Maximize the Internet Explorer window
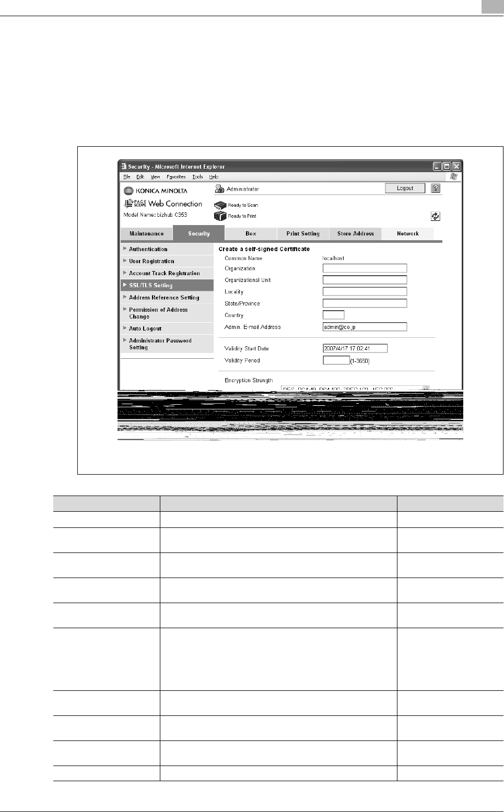This screenshot has width=504, height=812. click(x=447, y=166)
